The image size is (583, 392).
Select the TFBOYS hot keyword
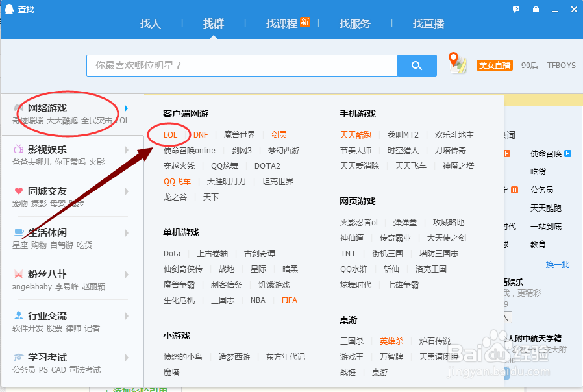561,66
